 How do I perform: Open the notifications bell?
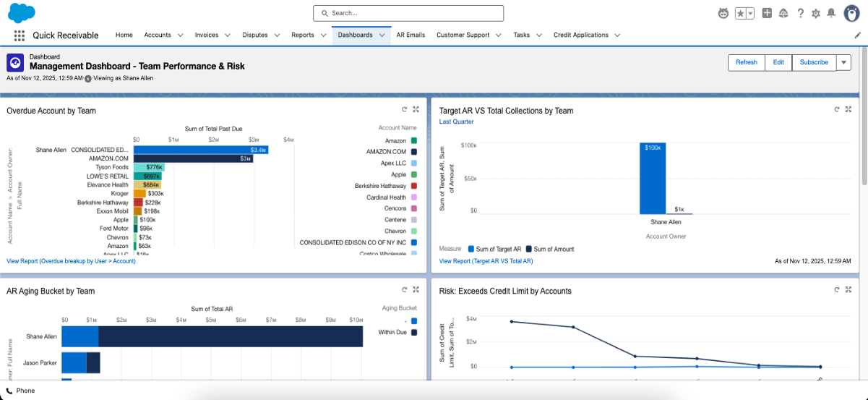[x=831, y=13]
